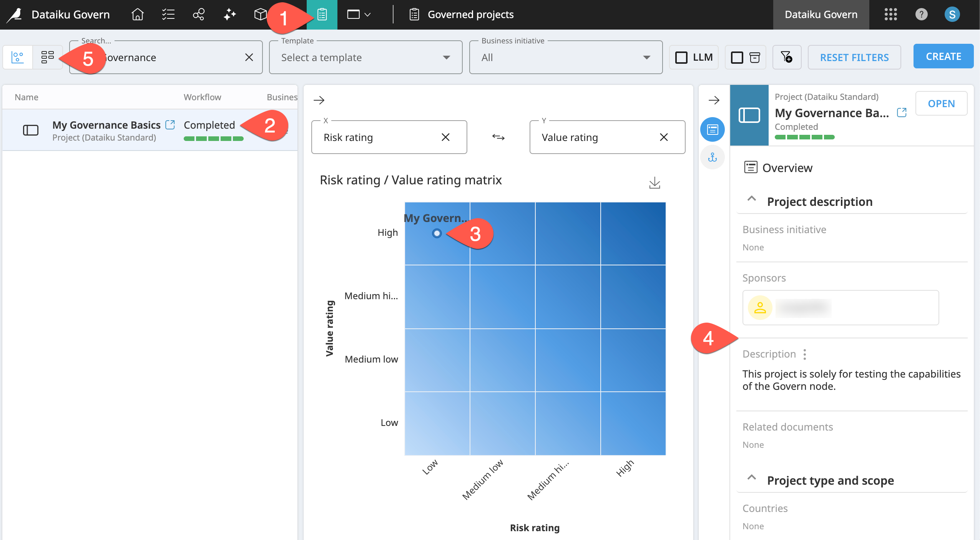Image resolution: width=980 pixels, height=540 pixels.
Task: Open the Business initiative dropdown
Action: [x=566, y=57]
